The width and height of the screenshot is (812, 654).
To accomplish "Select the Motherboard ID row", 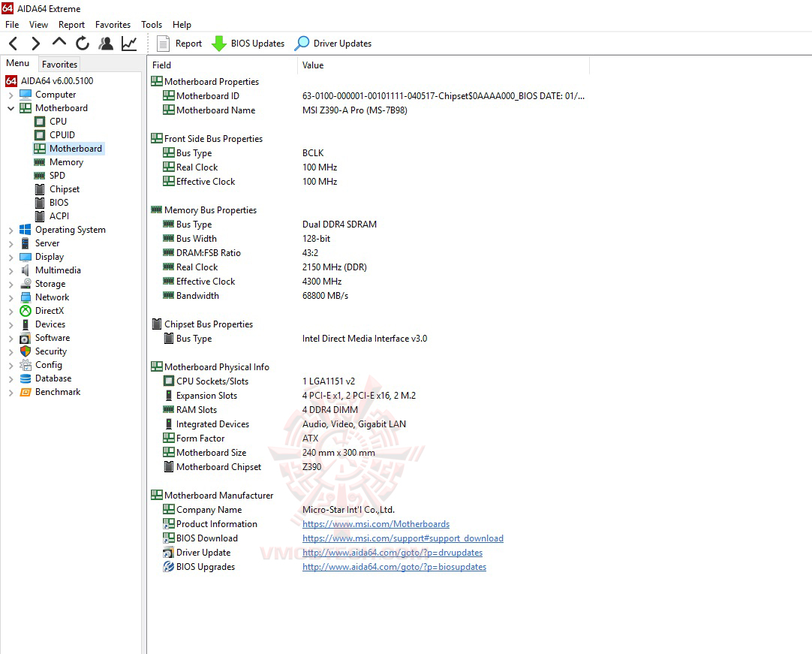I will (368, 96).
